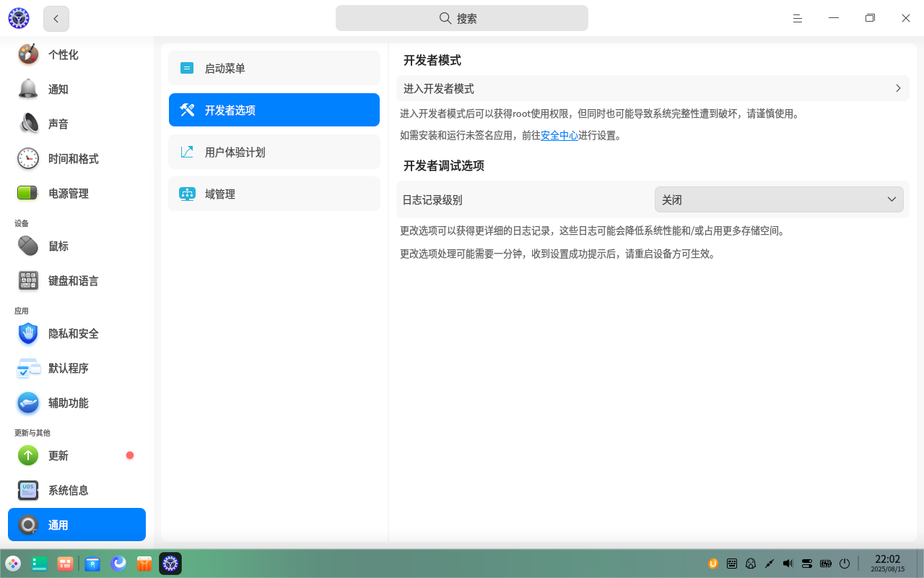Viewport: 924px width, 578px height.
Task: Select the Notification (通知) bell icon
Action: coord(28,89)
